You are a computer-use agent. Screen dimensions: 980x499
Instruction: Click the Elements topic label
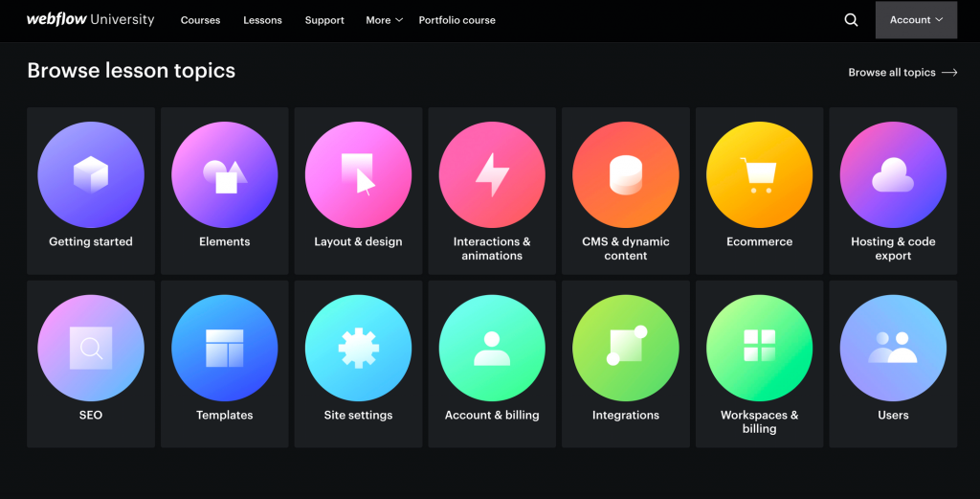[x=224, y=241]
